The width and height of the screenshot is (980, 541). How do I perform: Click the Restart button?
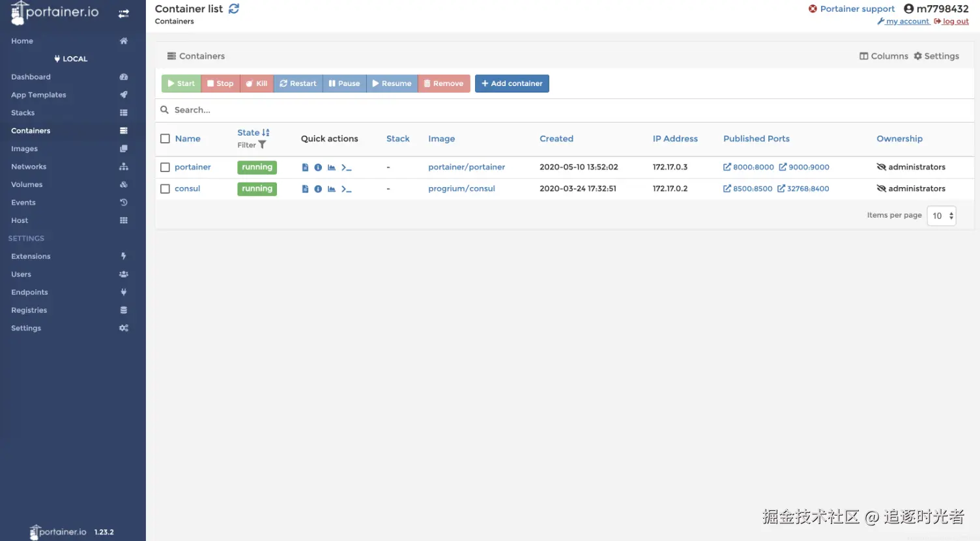(x=298, y=83)
